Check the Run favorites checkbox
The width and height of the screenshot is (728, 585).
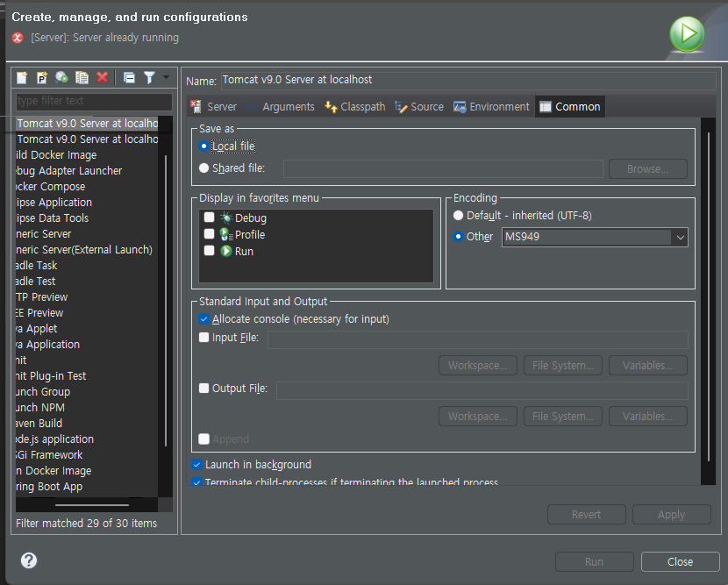click(210, 251)
